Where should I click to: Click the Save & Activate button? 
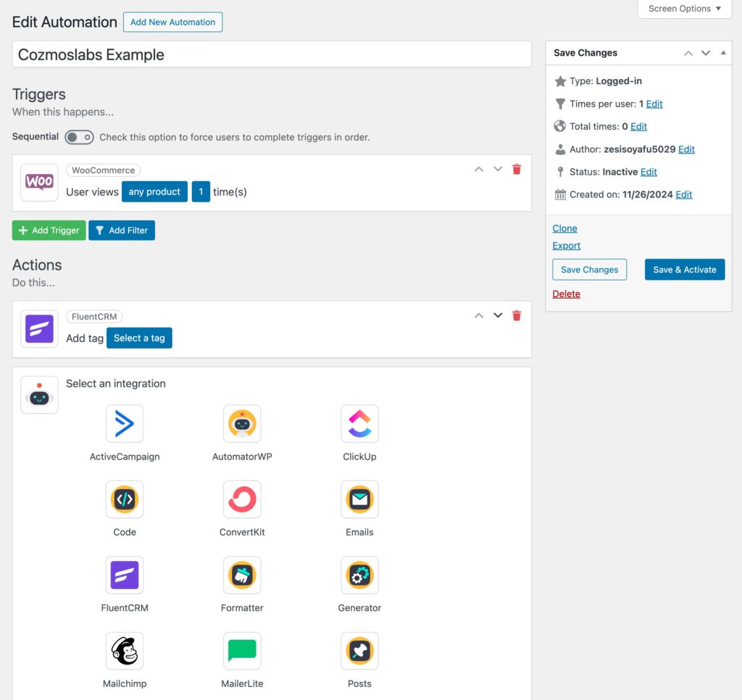684,270
